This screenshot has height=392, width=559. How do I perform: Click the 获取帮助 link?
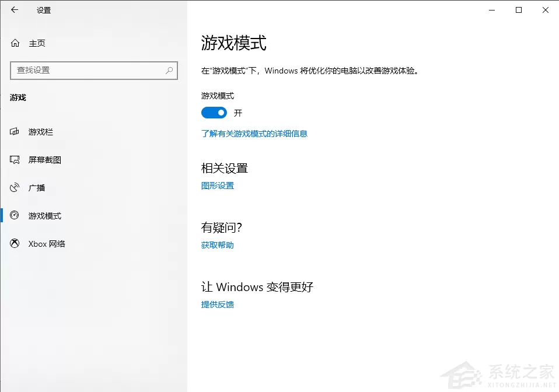click(218, 245)
